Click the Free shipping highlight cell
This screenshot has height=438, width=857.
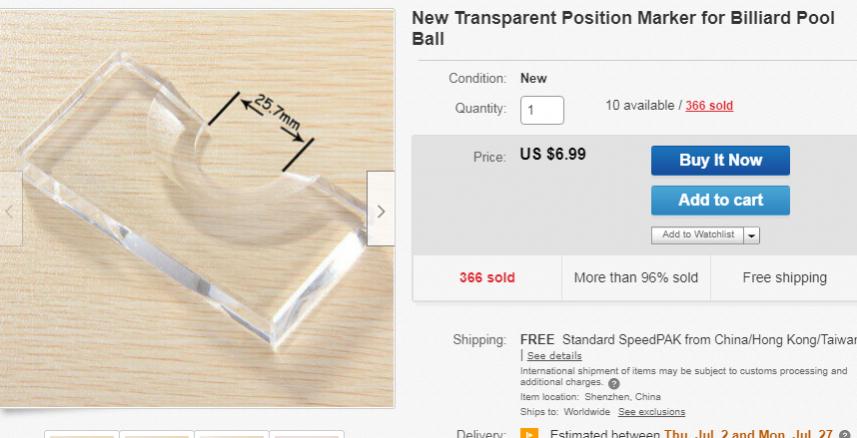tap(783, 277)
